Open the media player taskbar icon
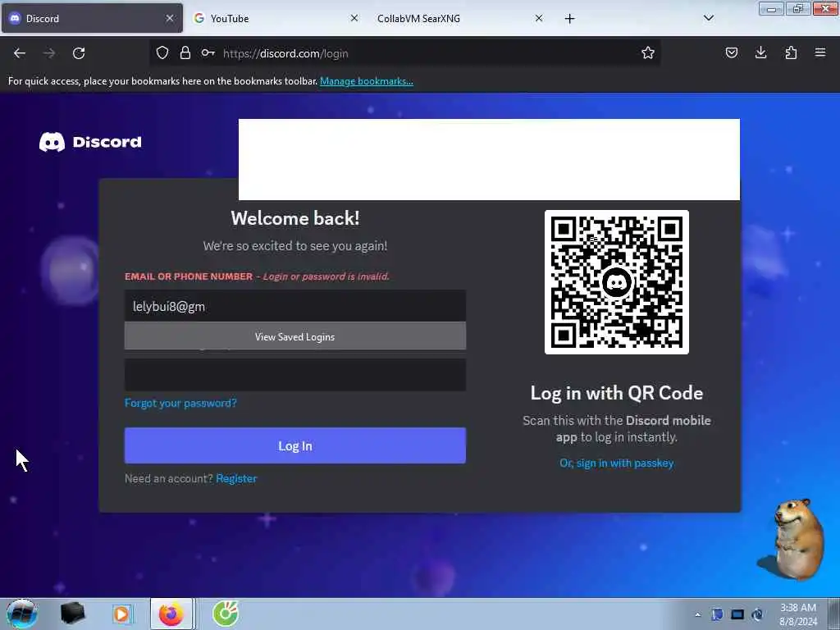 (121, 614)
